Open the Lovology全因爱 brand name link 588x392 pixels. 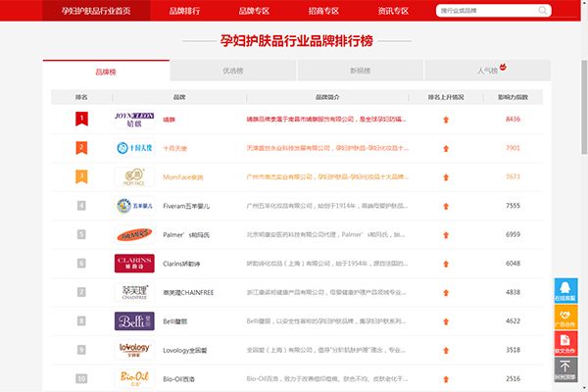[x=185, y=351]
